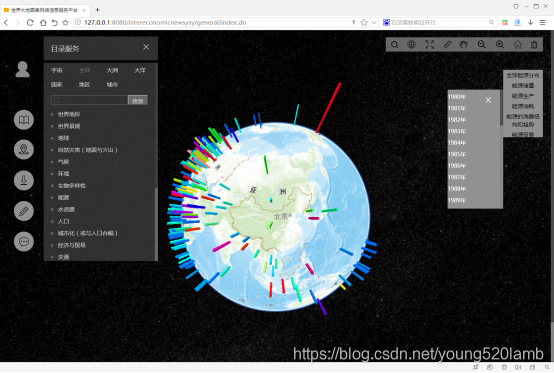The image size is (554, 373).
Task: Click the pencil edit sidebar icon
Action: tap(24, 211)
